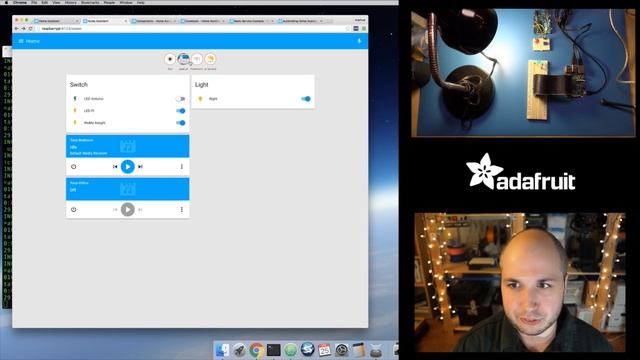This screenshot has width=640, height=360.
Task: Open the Switch card heading
Action: (x=79, y=84)
